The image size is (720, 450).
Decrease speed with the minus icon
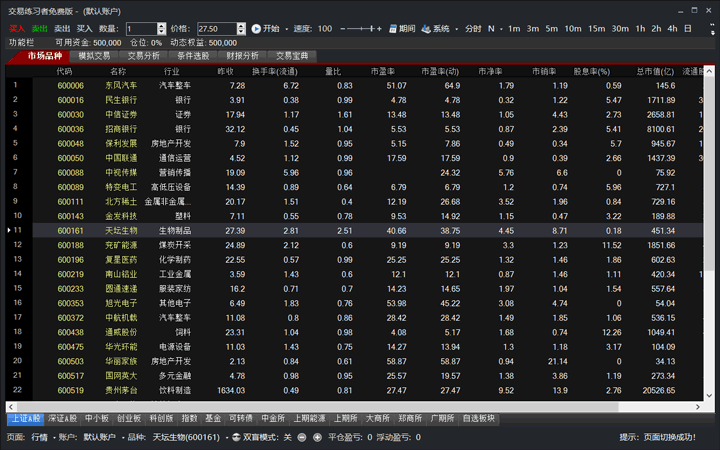tap(343, 29)
